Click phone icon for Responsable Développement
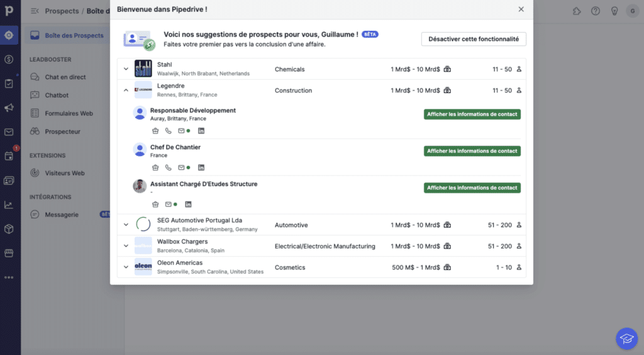Viewport: 644px width, 355px height. pos(169,131)
